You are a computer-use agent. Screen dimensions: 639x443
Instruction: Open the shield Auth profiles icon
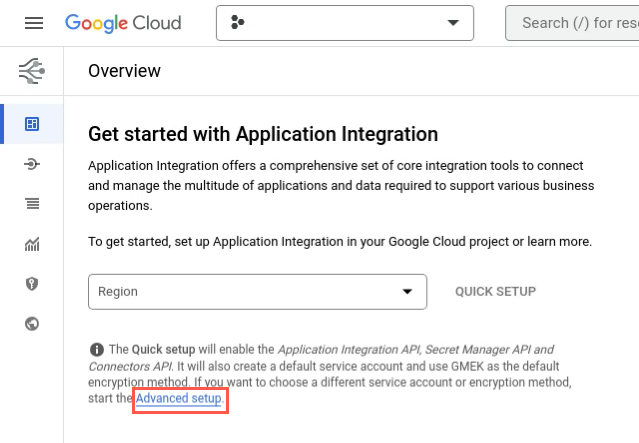(32, 284)
